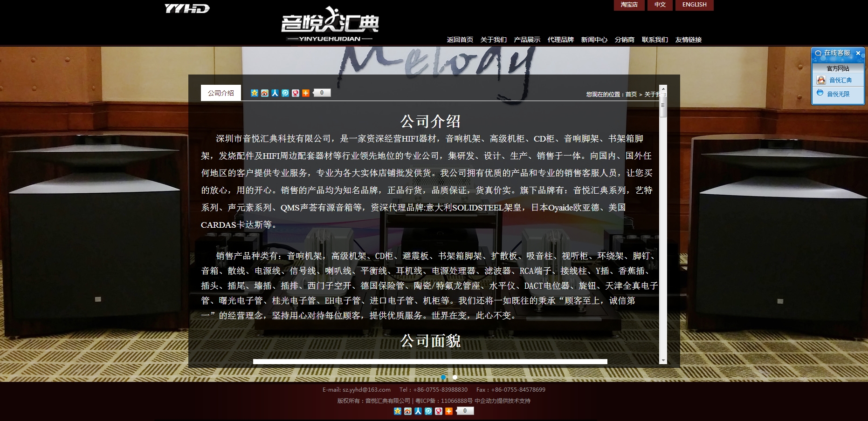Click the line starting CARDAS卡达斯等
The width and height of the screenshot is (868, 421).
coord(241,225)
